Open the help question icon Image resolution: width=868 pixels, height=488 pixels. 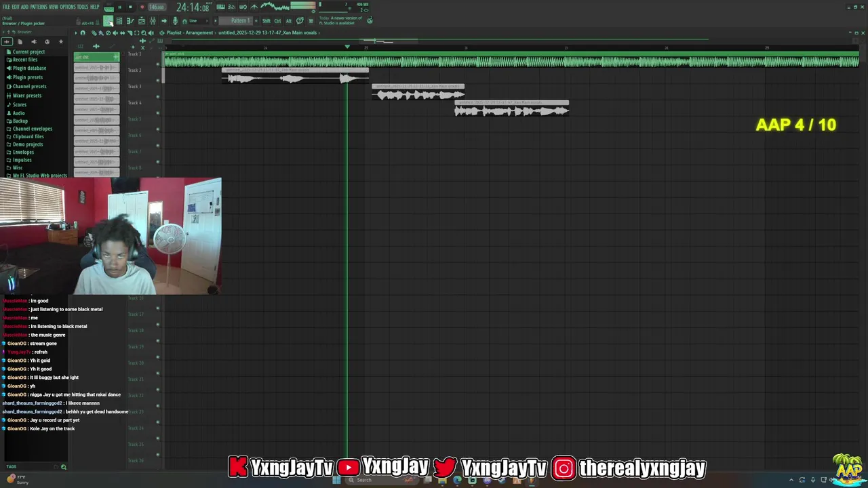coord(300,21)
